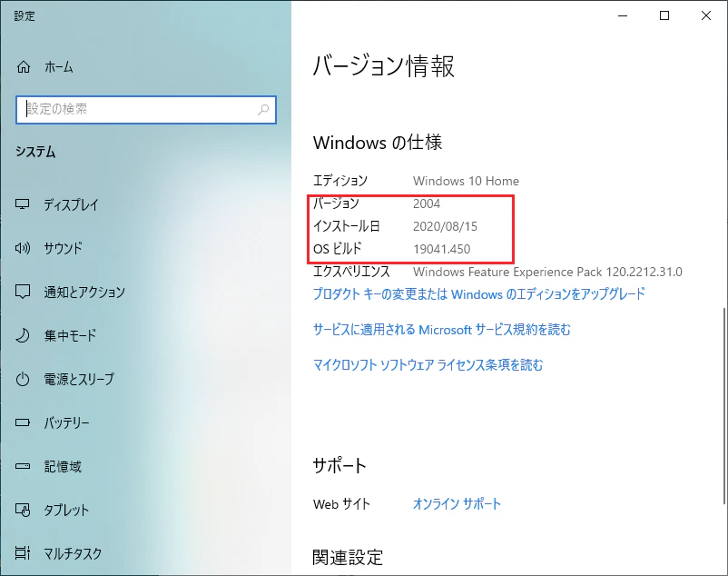Click the Multitasking icon
The image size is (728, 576).
[23, 552]
